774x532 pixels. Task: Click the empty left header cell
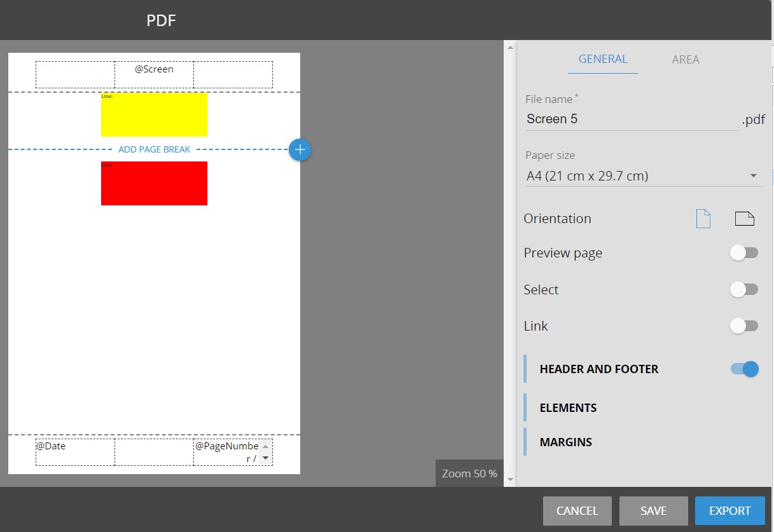tap(75, 74)
